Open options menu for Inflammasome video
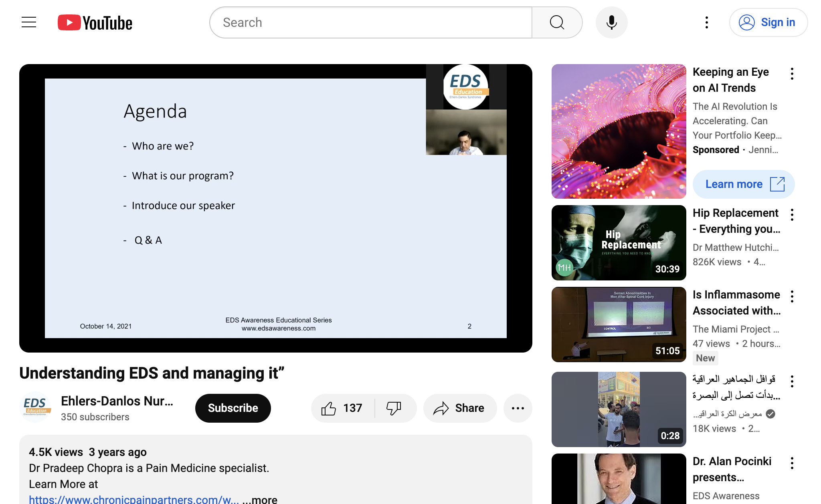 tap(792, 296)
